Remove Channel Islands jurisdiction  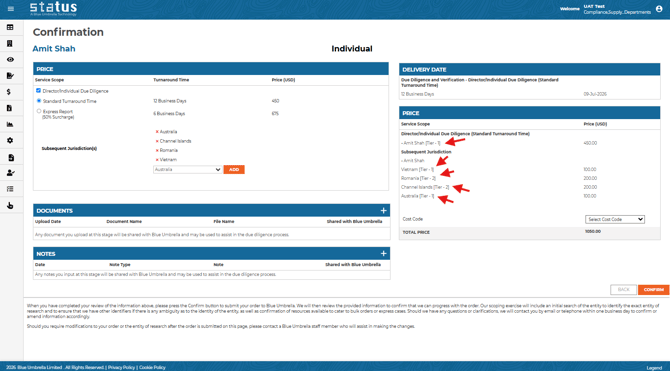coord(157,141)
